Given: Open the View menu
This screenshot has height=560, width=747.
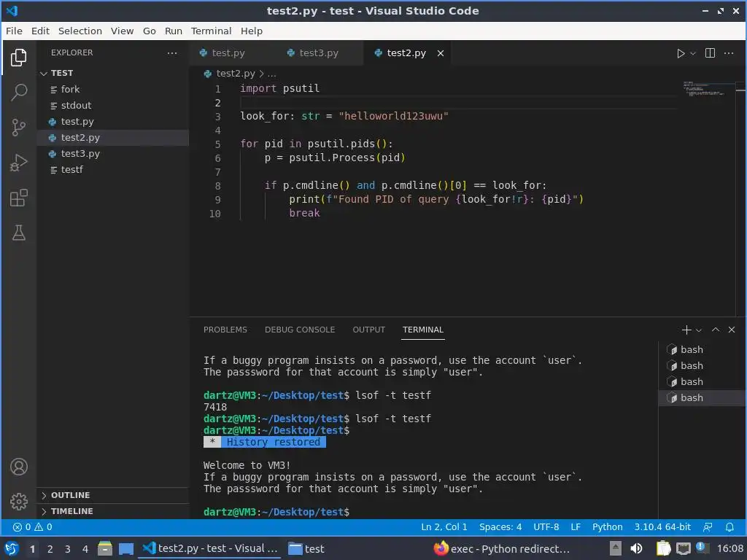Looking at the screenshot, I should point(122,31).
